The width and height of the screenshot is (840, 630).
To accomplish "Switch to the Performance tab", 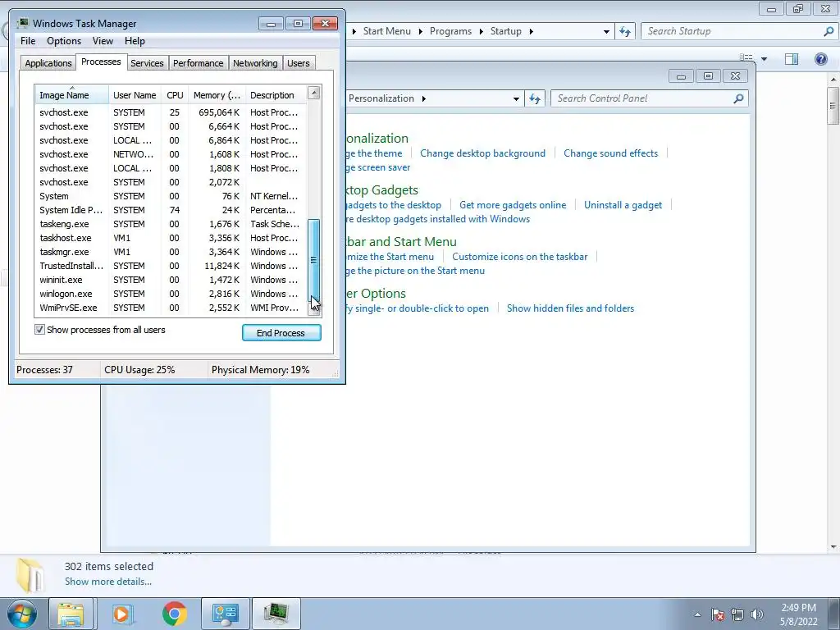I will [198, 63].
